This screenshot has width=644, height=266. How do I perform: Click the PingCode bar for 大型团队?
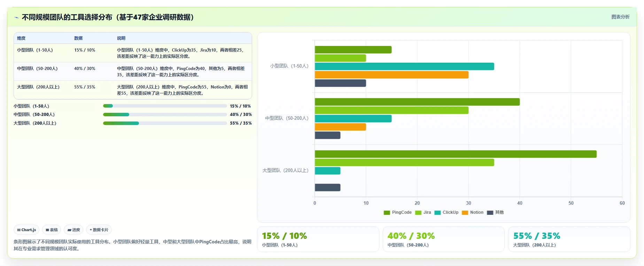[x=456, y=154]
